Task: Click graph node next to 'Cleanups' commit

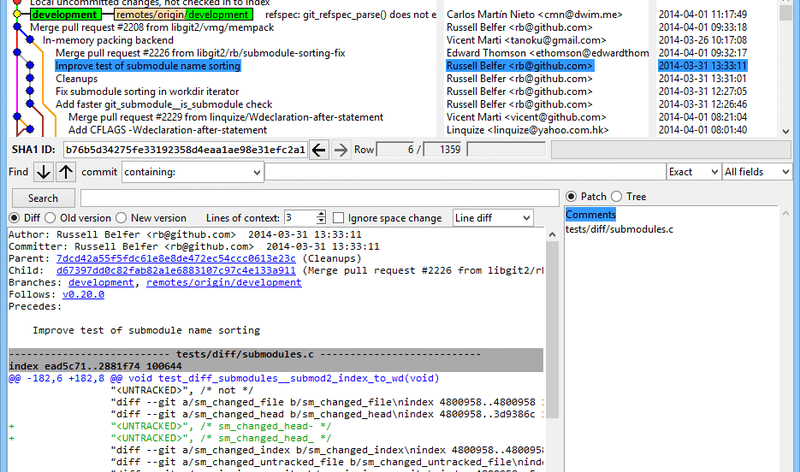Action: (x=30, y=78)
